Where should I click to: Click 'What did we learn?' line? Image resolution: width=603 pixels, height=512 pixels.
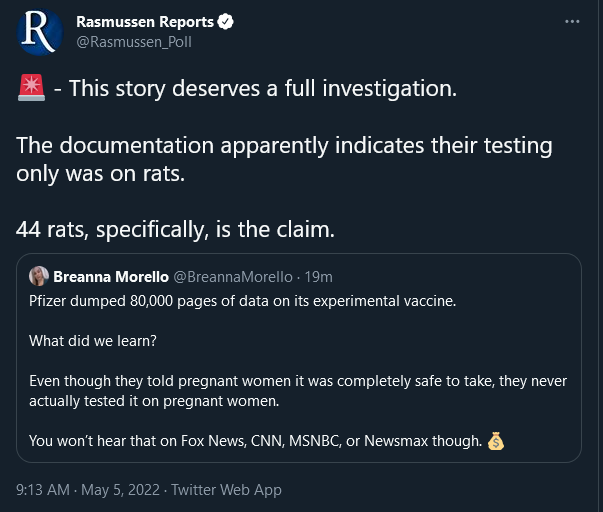click(93, 341)
